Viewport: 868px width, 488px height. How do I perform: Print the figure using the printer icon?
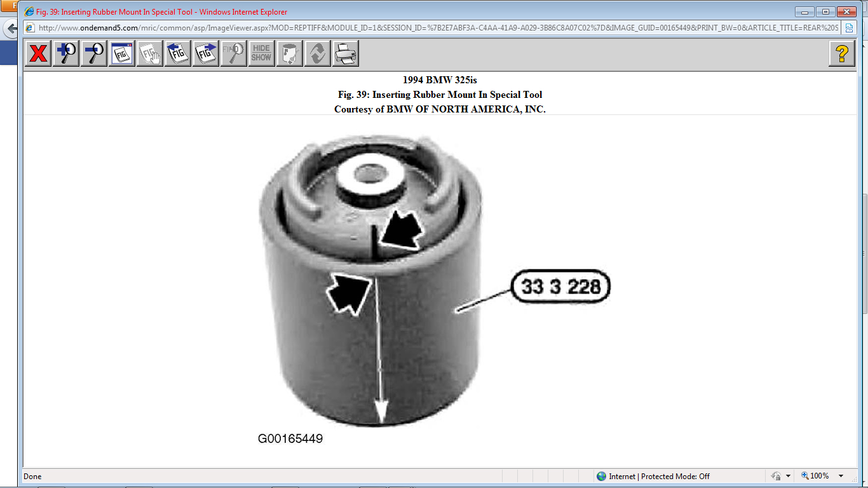345,53
